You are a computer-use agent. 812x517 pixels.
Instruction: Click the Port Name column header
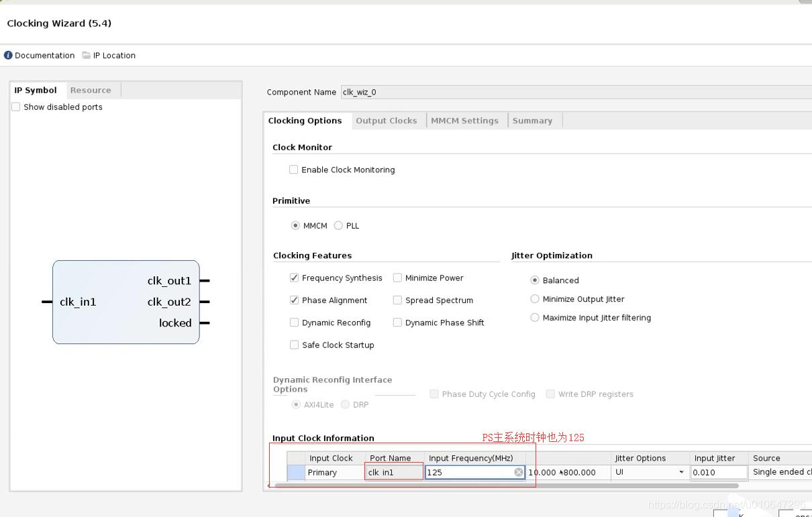point(395,458)
